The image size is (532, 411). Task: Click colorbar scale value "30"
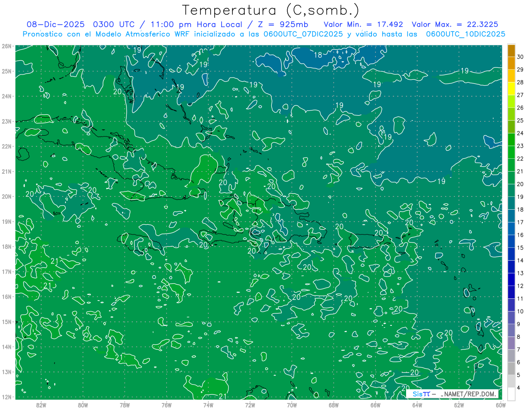pos(520,57)
